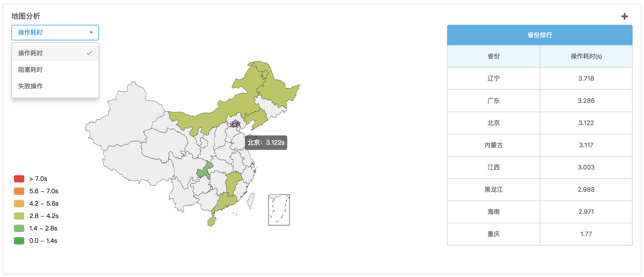The width and height of the screenshot is (644, 277).
Task: Click Hainan island on the map
Action: [x=212, y=222]
